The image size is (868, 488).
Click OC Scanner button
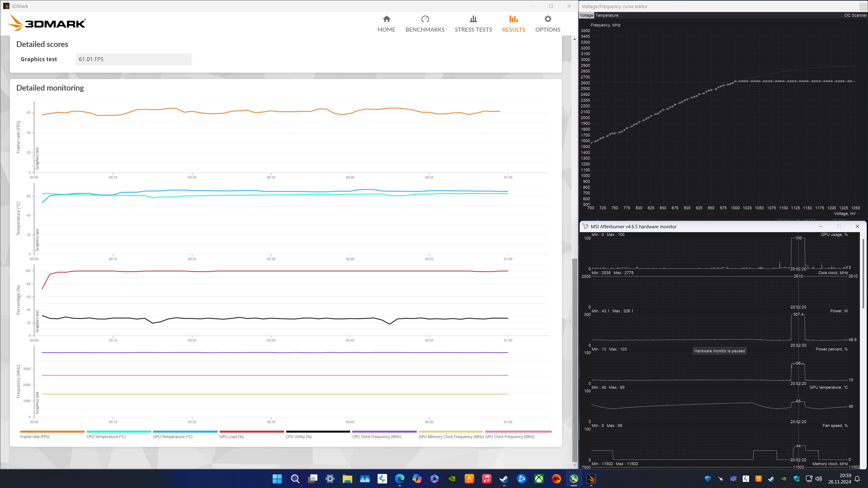point(855,16)
